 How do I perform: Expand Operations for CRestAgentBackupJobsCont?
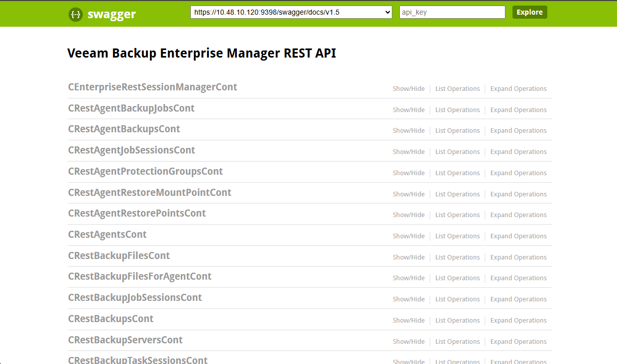[519, 110]
